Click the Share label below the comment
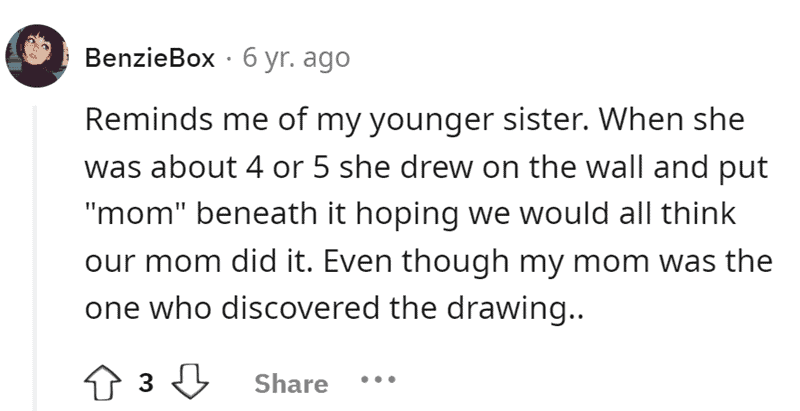 (x=291, y=383)
